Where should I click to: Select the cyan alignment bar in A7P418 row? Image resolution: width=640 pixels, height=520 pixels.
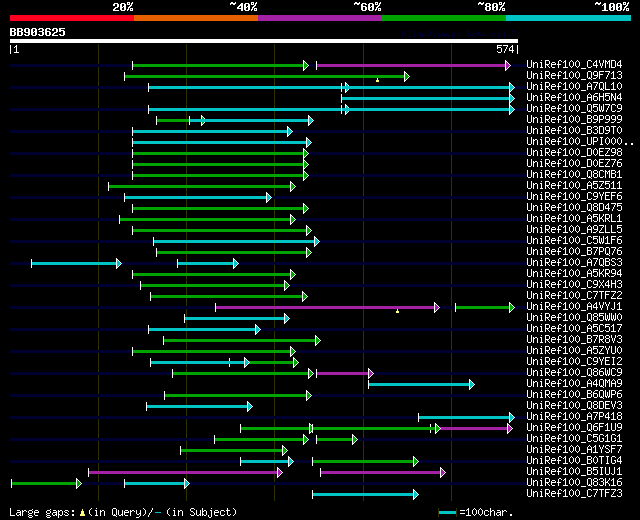pyautogui.click(x=466, y=418)
